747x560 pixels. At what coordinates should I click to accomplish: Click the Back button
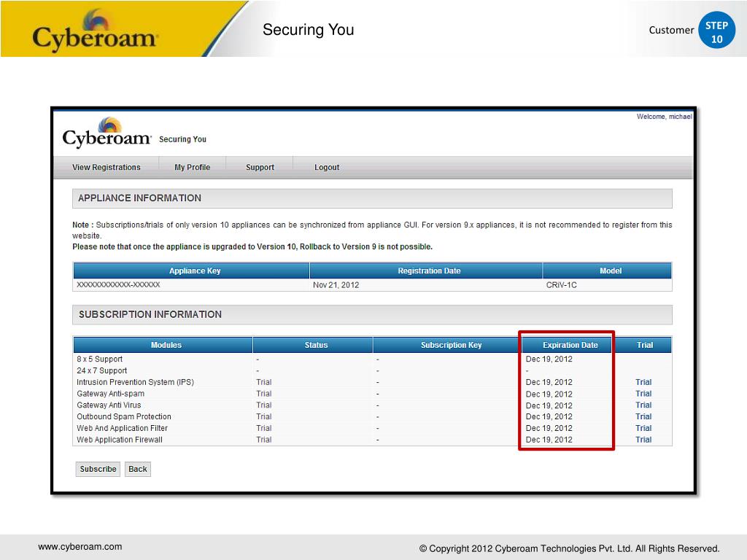point(138,469)
